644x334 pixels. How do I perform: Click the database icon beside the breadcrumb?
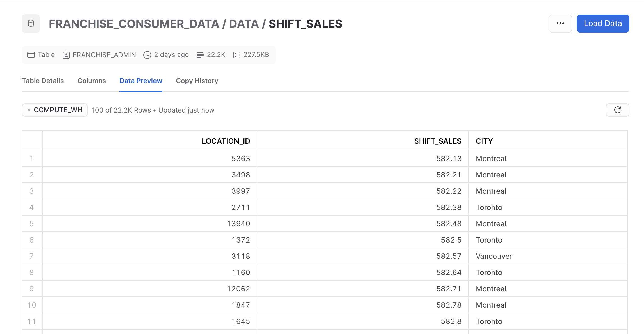pos(31,24)
